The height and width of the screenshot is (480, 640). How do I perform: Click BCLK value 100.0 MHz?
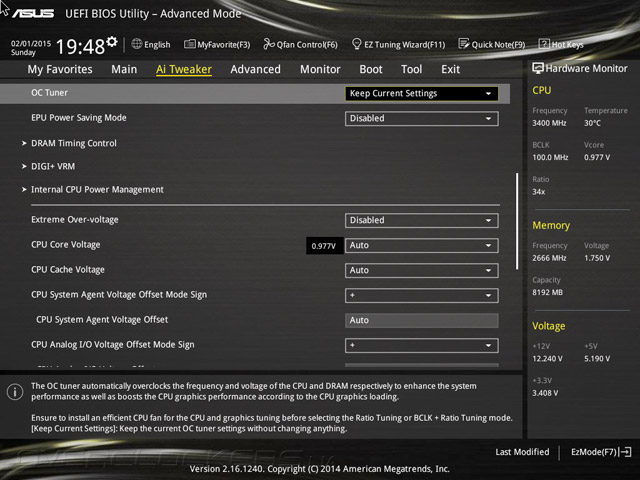(x=550, y=158)
